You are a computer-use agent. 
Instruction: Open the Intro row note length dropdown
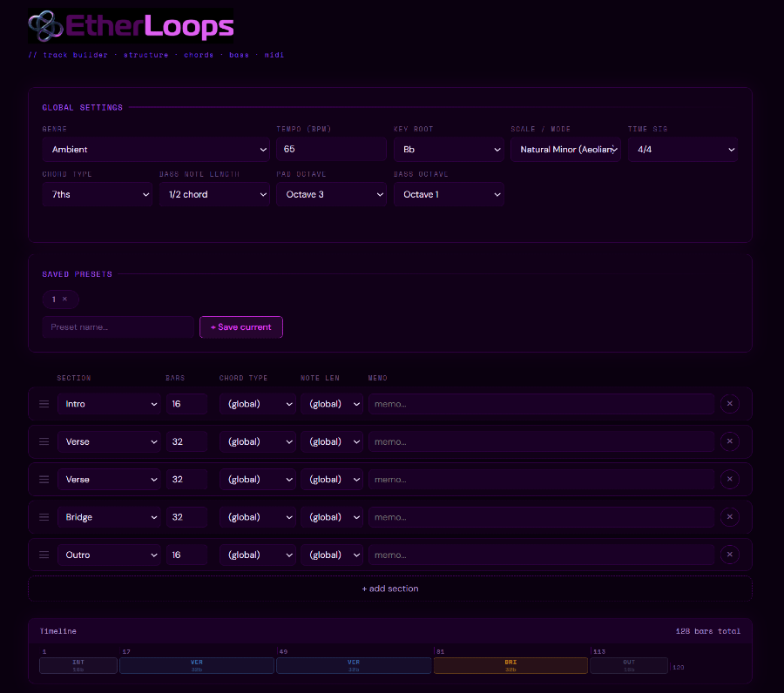click(332, 404)
